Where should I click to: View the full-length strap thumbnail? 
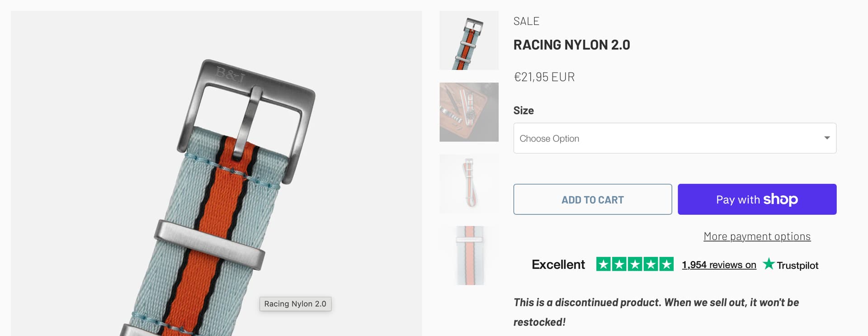tap(469, 184)
